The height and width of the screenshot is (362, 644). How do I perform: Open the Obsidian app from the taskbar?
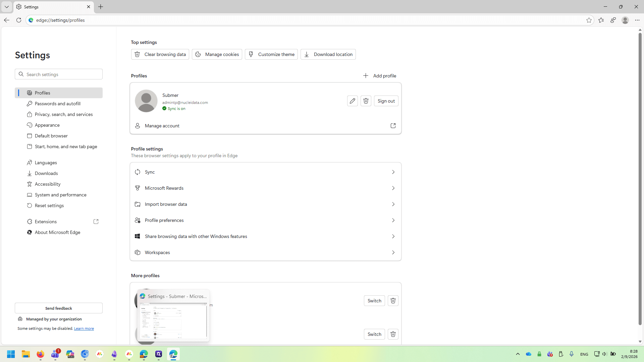pyautogui.click(x=114, y=354)
